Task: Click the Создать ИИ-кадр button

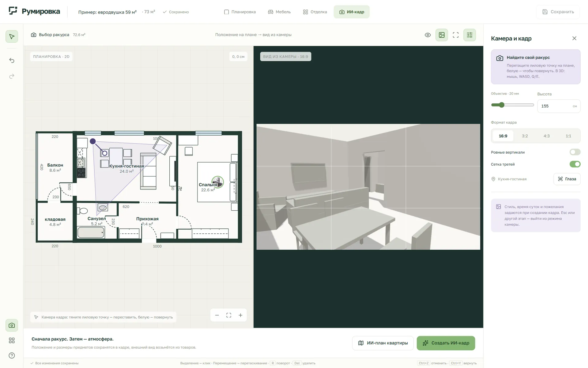Action: 446,343
